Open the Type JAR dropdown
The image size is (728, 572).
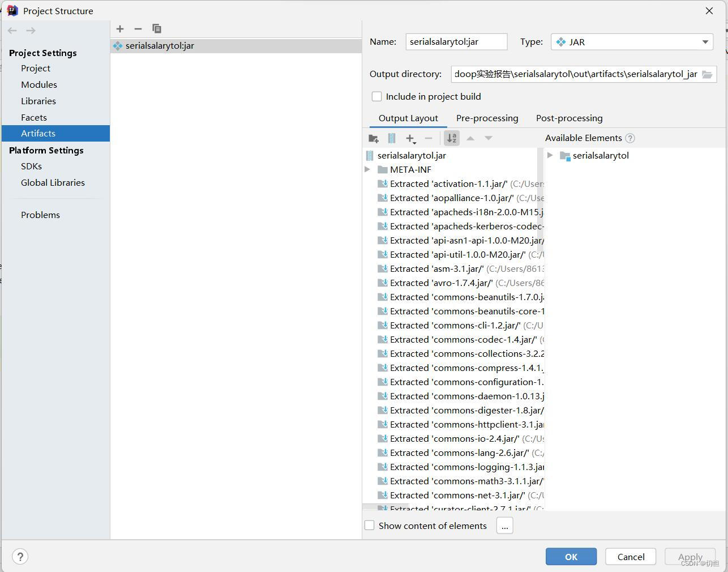[632, 42]
